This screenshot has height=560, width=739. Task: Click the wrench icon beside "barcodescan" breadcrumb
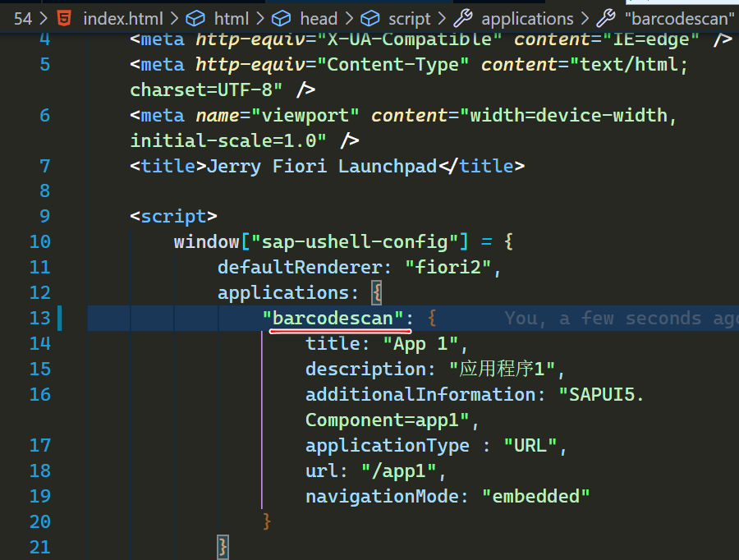(606, 18)
